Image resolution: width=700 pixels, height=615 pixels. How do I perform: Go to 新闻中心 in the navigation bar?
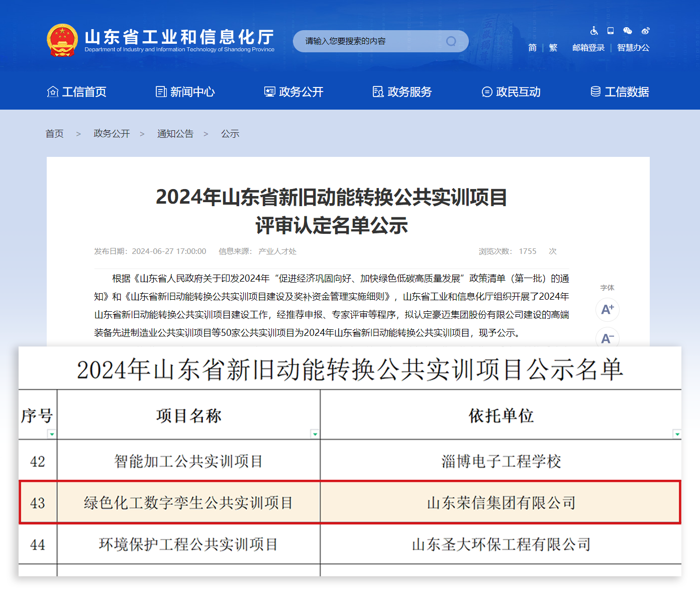[x=185, y=92]
